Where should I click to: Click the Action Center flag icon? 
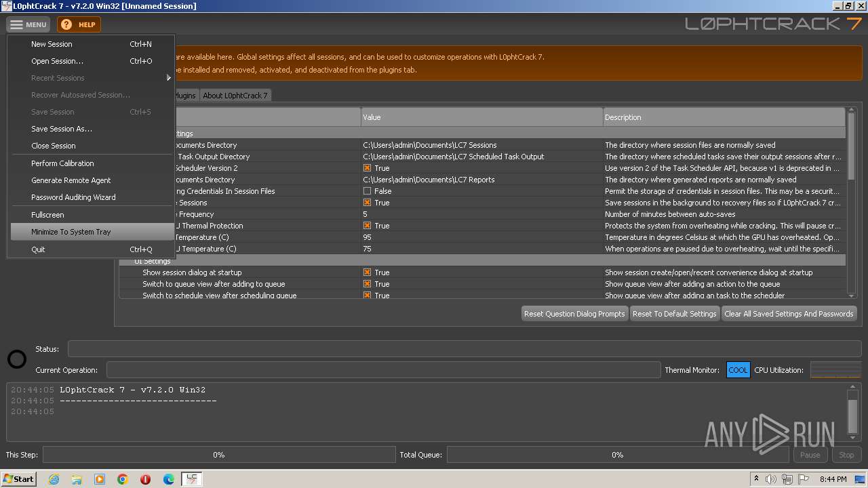point(804,479)
